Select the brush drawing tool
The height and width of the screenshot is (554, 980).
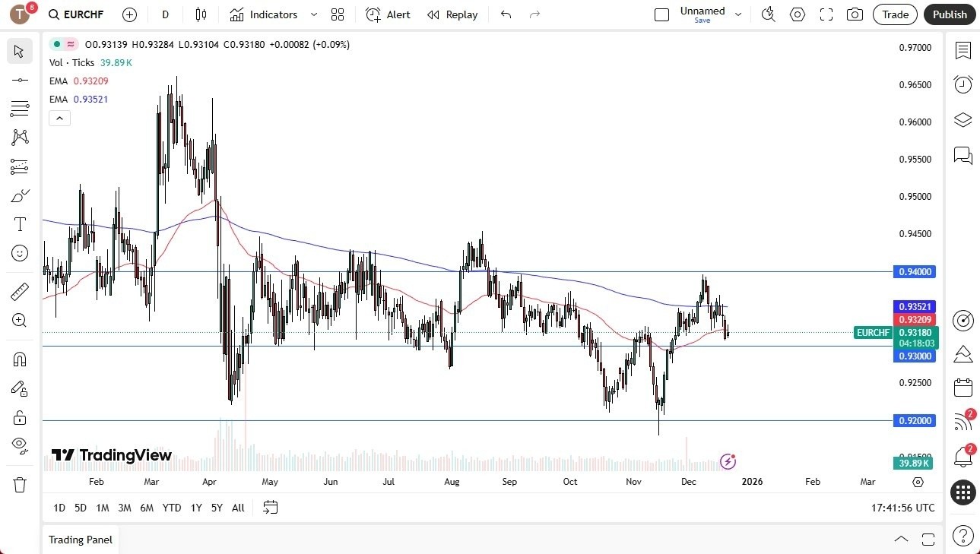[x=20, y=196]
